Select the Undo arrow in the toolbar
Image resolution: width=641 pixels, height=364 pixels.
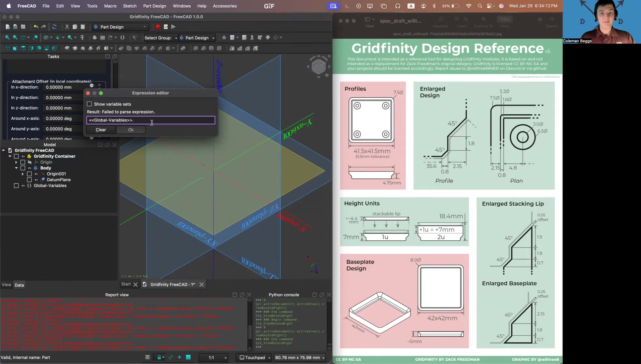tap(36, 26)
